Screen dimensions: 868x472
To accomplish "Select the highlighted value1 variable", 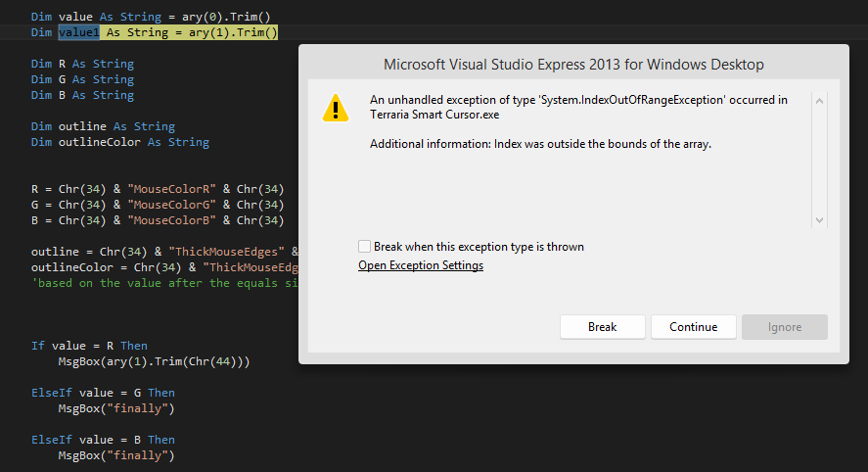I will [x=79, y=32].
